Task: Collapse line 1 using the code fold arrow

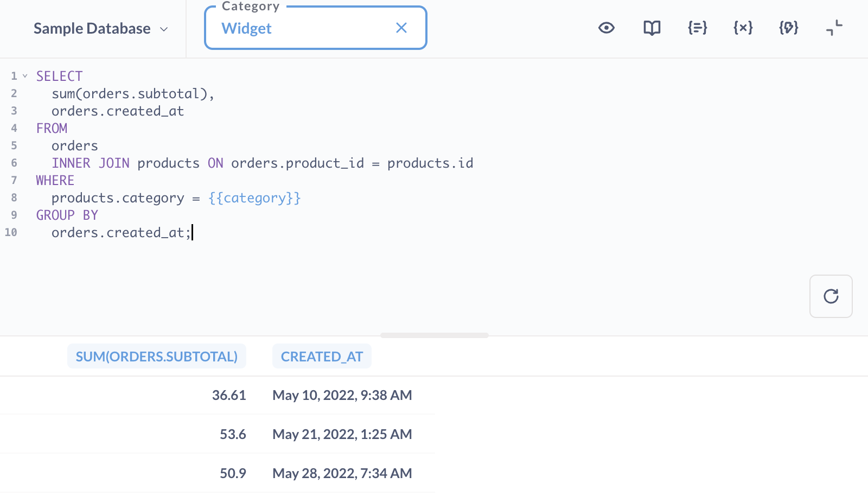Action: coord(24,76)
